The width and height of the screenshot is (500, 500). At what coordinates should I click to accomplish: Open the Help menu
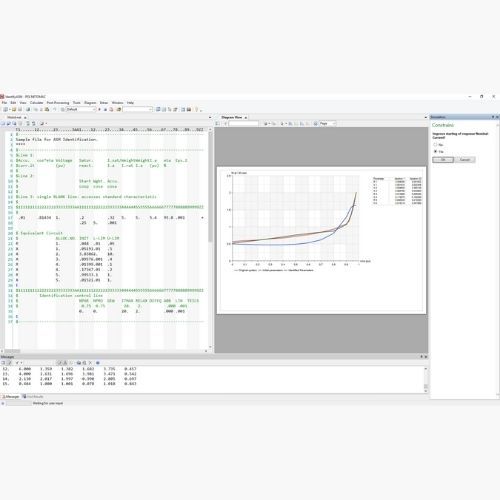tap(130, 103)
